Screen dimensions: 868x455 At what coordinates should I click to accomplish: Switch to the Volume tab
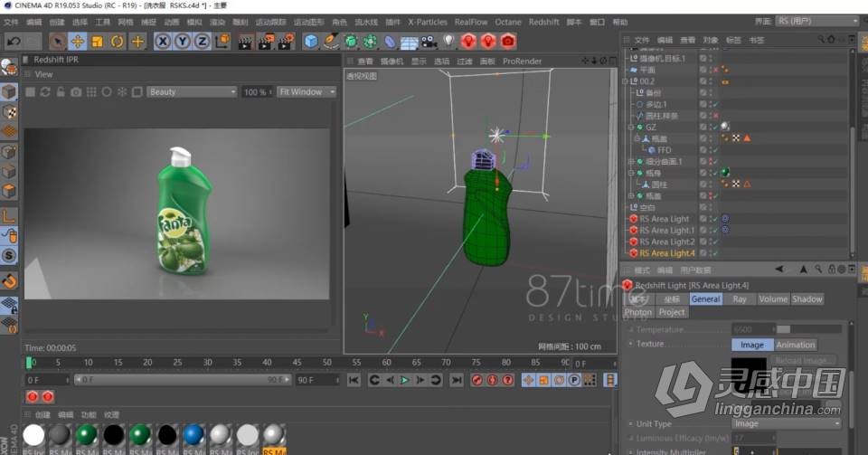click(x=773, y=299)
